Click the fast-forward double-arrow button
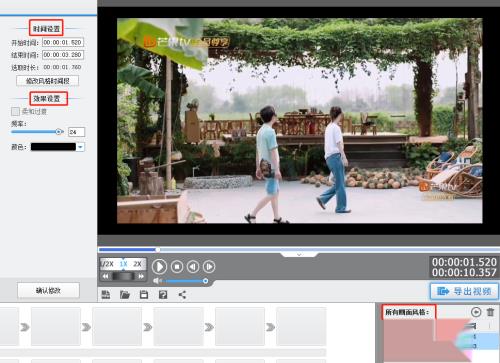 pos(141,276)
